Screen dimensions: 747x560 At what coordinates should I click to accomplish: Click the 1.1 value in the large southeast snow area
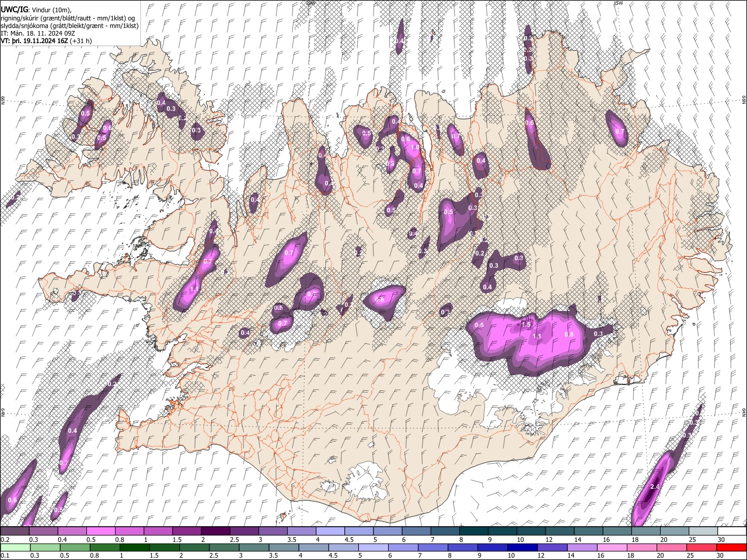point(537,337)
